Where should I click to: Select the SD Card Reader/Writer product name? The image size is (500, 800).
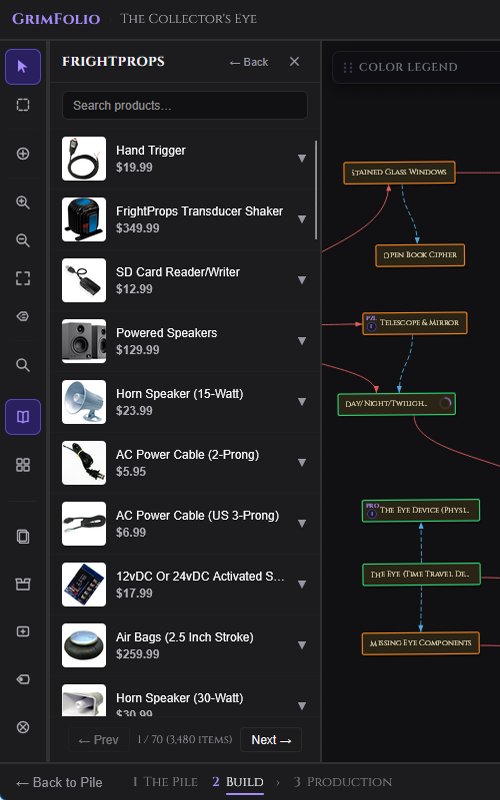coord(178,272)
